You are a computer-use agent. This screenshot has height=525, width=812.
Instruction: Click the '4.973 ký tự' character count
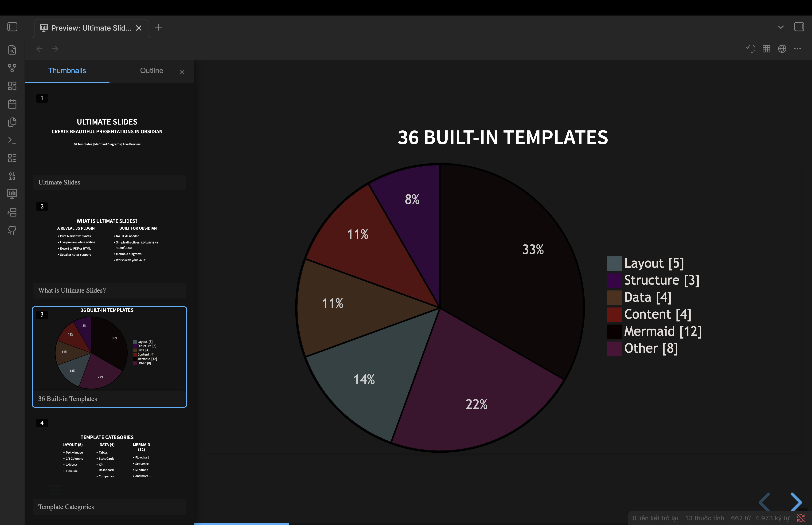(772, 518)
